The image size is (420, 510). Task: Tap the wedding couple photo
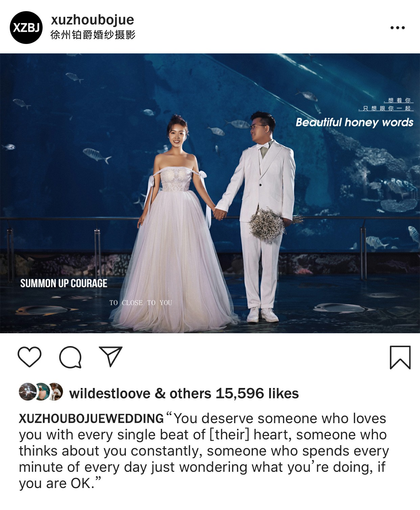pyautogui.click(x=210, y=193)
